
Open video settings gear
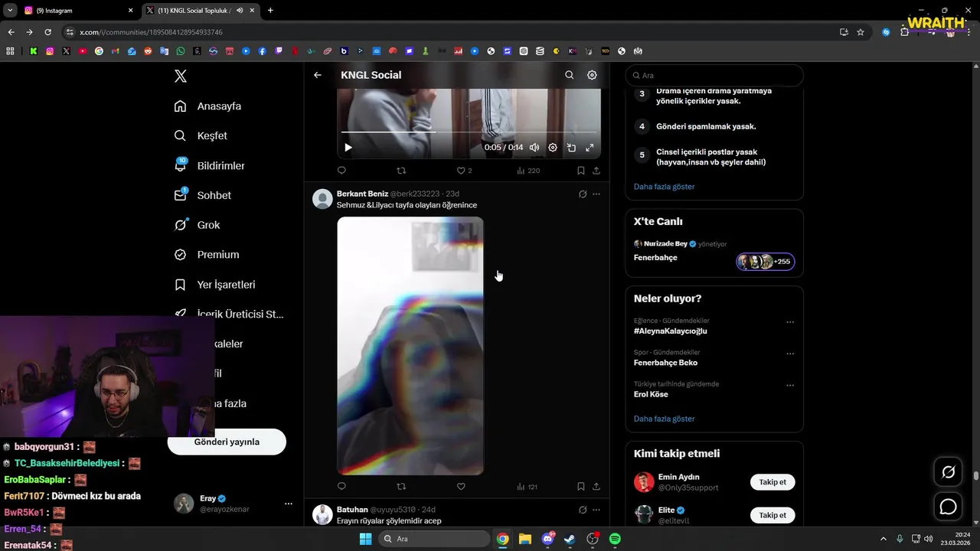[553, 148]
